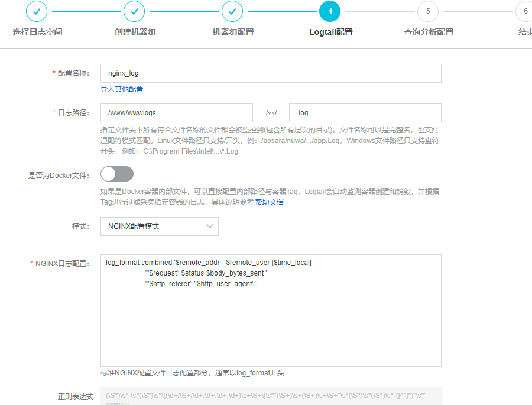The image size is (532, 405).
Task: Click the step 6 circle icon
Action: click(525, 11)
